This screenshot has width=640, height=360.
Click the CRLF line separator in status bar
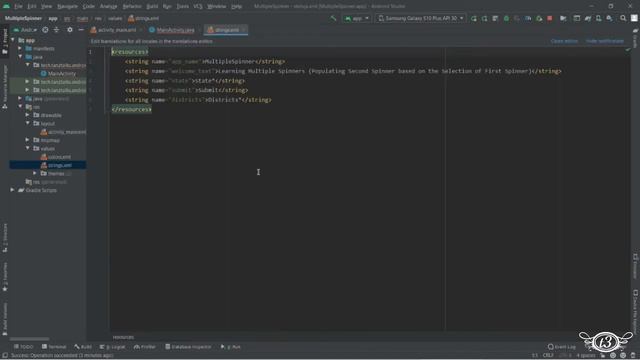point(548,356)
